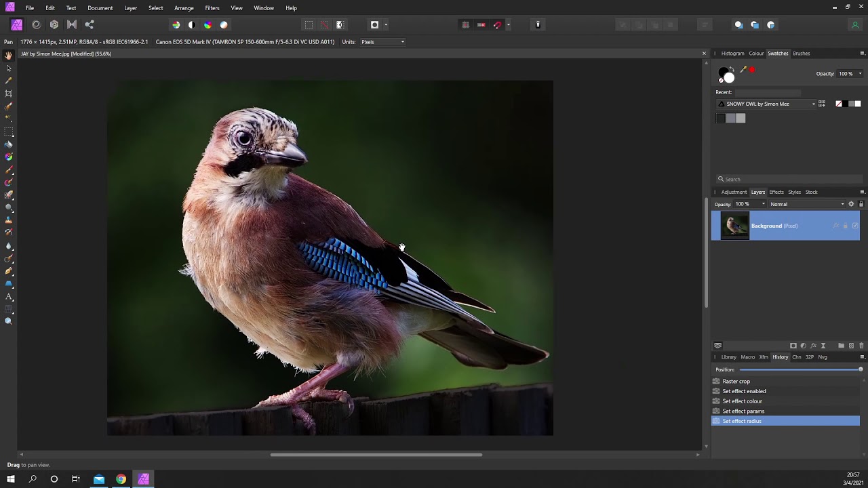Switch to the Effects tab
Screen dimensions: 868x488
[776, 192]
